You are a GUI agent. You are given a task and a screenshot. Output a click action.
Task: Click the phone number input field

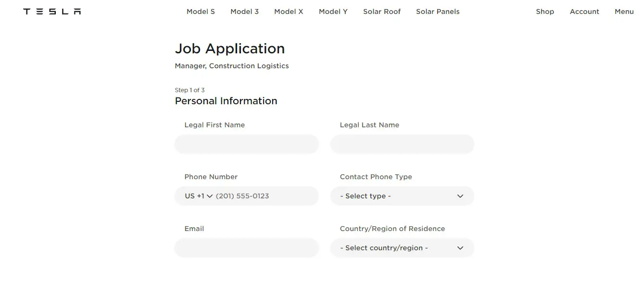click(265, 196)
